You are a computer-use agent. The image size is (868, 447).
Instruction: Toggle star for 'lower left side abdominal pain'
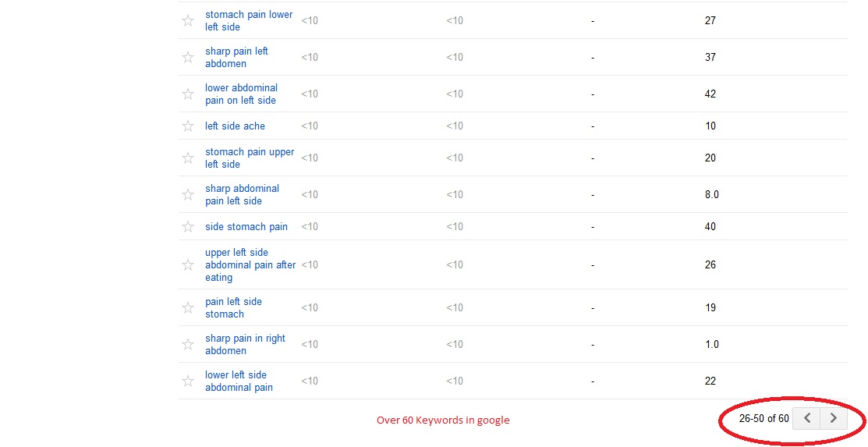(x=188, y=381)
